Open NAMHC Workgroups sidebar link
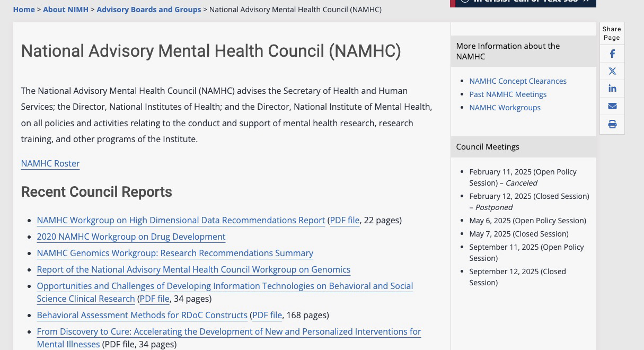This screenshot has height=350, width=644. pos(505,108)
